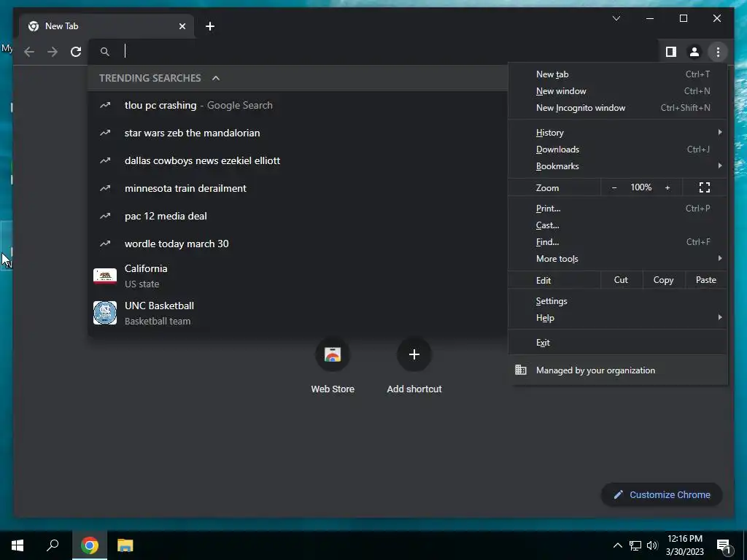Choose Exit from the menu
This screenshot has height=560, width=747.
[618, 343]
